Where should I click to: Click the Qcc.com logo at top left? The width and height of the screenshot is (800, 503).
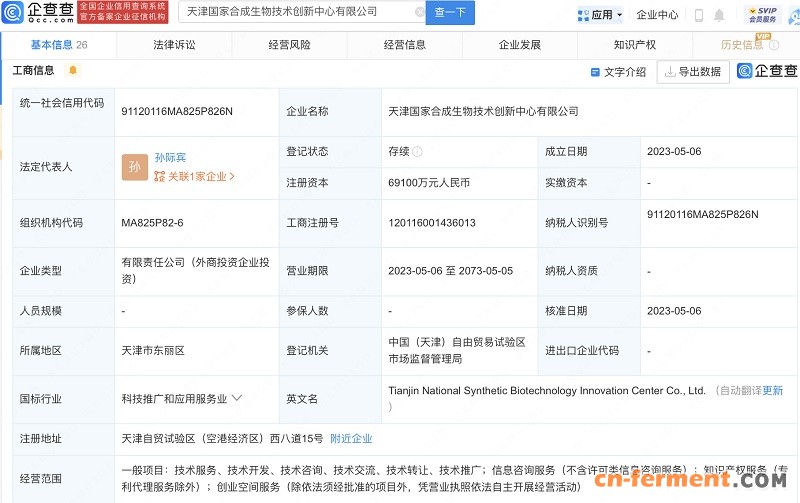tap(38, 12)
